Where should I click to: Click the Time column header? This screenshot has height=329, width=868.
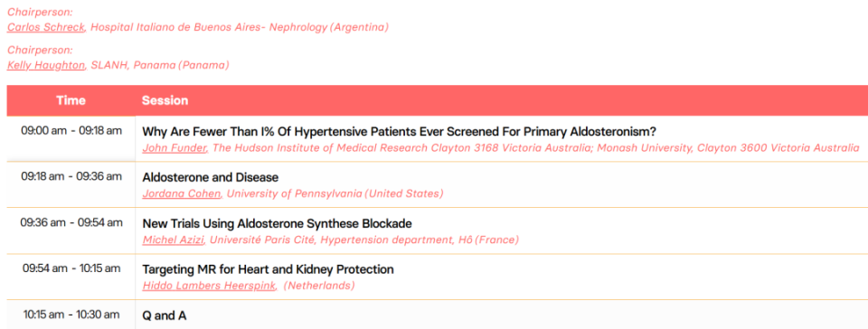pyautogui.click(x=71, y=100)
